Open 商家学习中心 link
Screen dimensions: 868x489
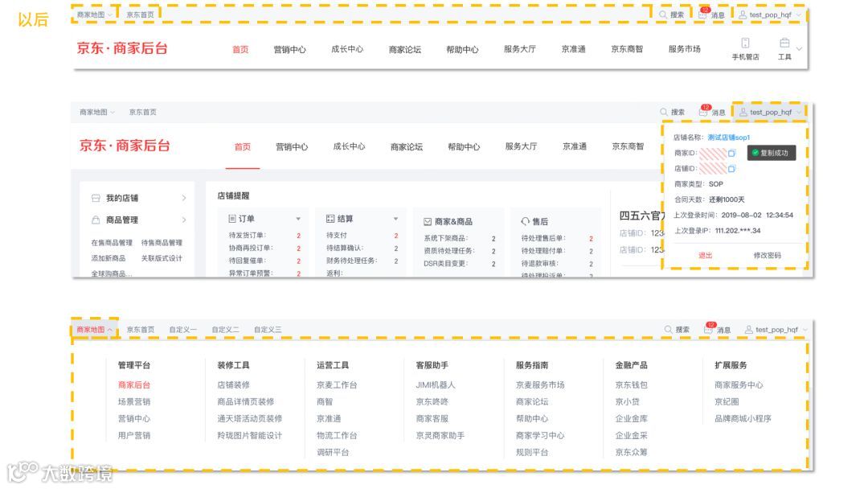[540, 435]
